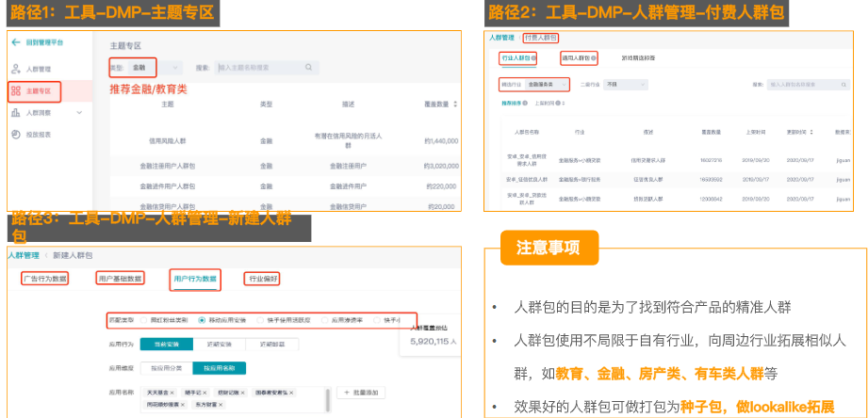Select the 网红粉丝类别 radio option
The width and height of the screenshot is (868, 418).
click(144, 320)
